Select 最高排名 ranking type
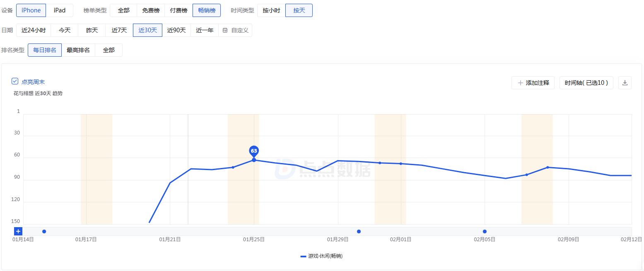Image resolution: width=644 pixels, height=271 pixels. (x=78, y=50)
